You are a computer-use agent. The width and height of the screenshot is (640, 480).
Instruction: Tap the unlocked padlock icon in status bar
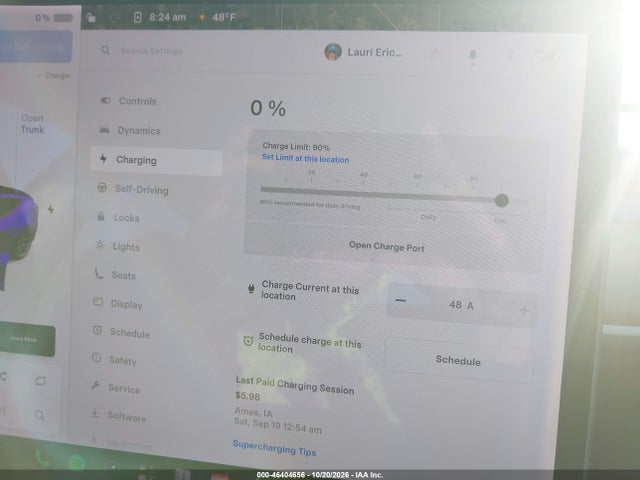point(91,17)
